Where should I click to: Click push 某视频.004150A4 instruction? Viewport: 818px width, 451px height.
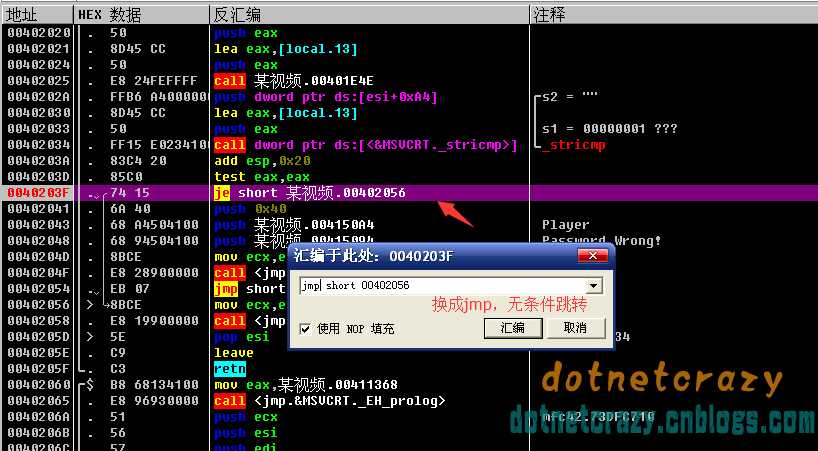click(294, 225)
